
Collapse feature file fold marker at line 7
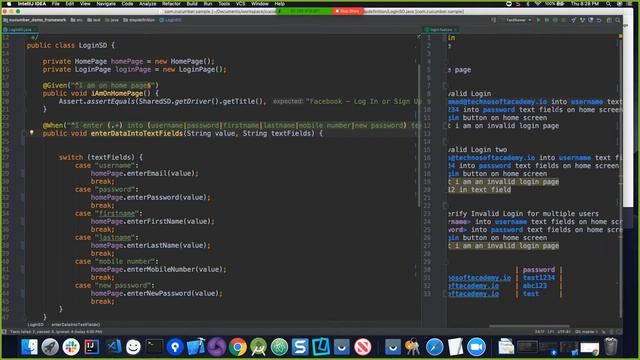coord(445,86)
